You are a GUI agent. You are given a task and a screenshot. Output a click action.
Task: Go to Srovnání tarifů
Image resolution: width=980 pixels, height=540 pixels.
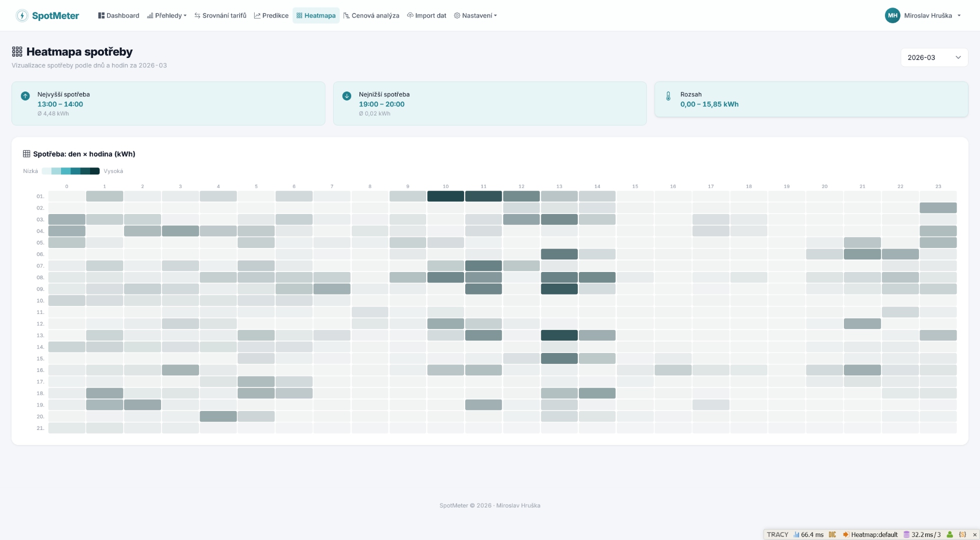coord(220,15)
